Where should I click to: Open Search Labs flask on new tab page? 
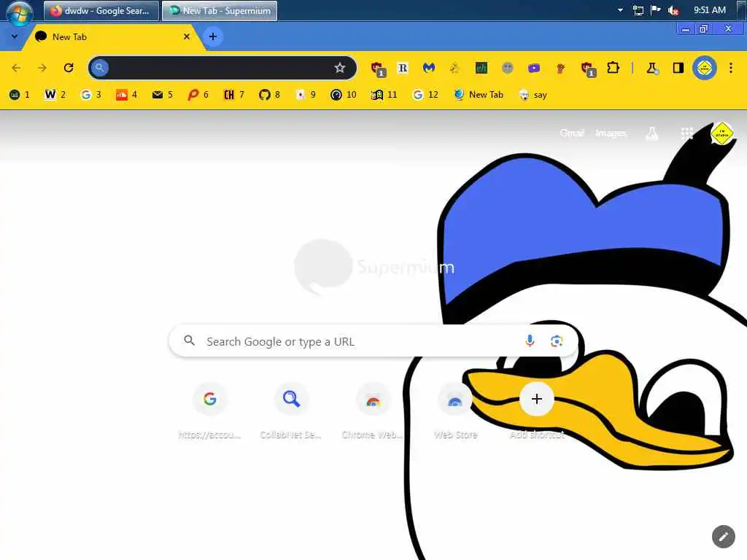tap(651, 133)
